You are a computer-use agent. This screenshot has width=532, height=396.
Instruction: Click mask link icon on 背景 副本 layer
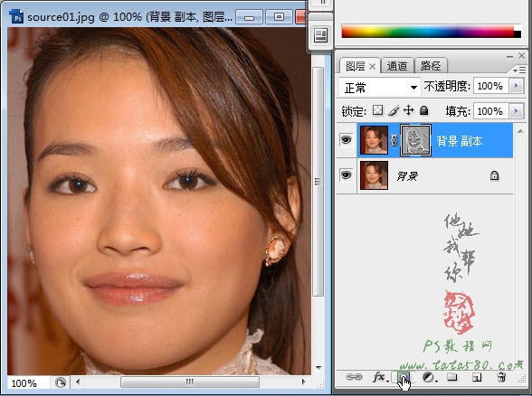pos(394,140)
